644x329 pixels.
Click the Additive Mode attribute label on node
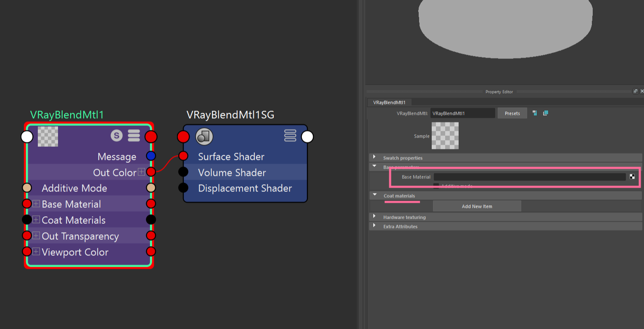tap(74, 188)
